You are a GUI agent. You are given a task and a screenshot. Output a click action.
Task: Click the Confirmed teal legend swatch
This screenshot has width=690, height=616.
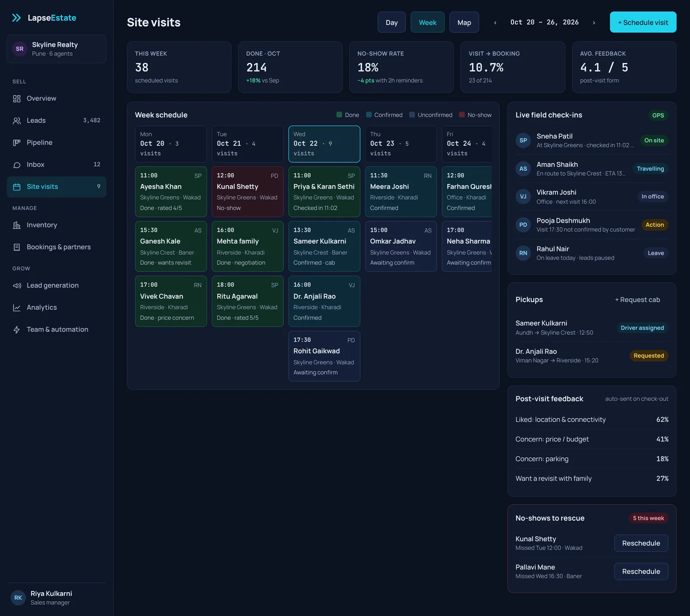click(369, 115)
